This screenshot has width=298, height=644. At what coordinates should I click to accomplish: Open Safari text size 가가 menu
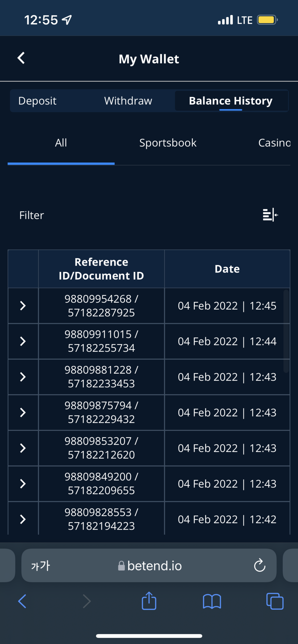click(40, 566)
